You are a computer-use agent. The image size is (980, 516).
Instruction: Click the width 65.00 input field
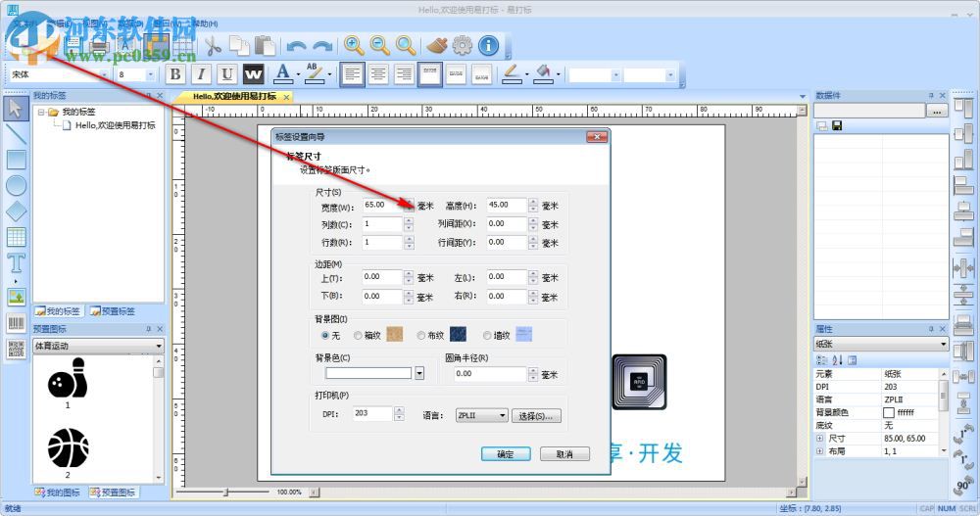tap(382, 205)
